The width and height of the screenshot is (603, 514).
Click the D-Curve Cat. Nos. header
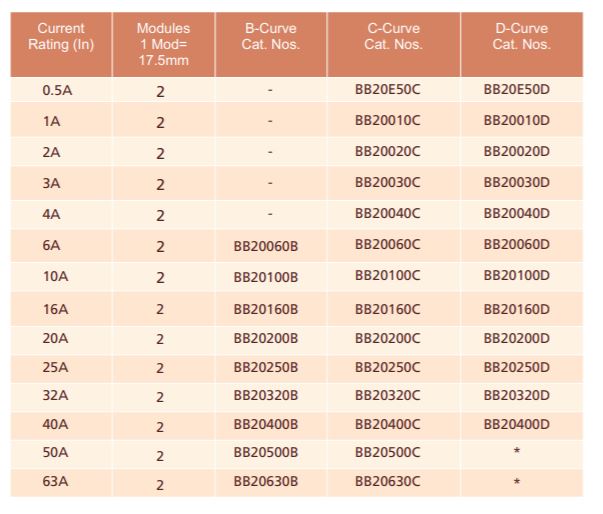[521, 36]
